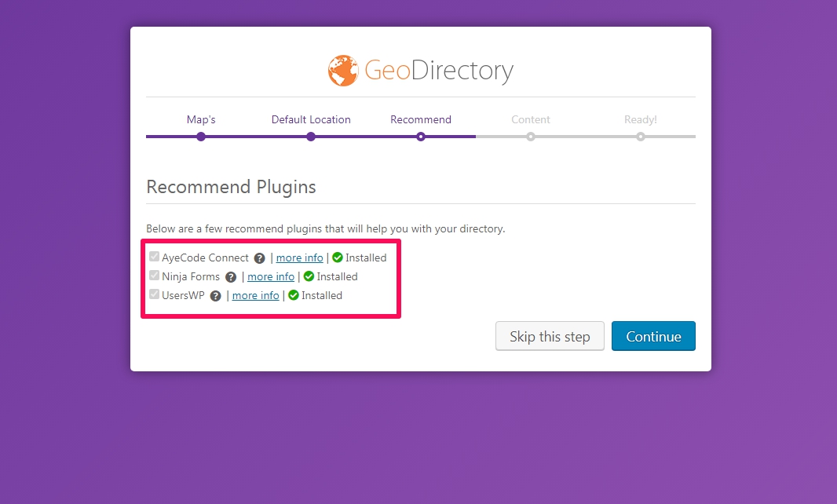
Task: Click the green check icon on the UsersWP row
Action: (294, 294)
